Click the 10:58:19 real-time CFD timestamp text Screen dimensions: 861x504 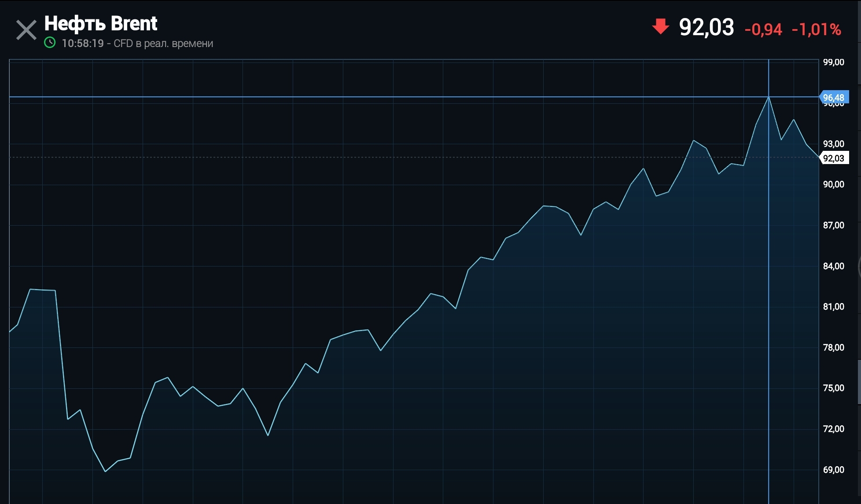137,43
